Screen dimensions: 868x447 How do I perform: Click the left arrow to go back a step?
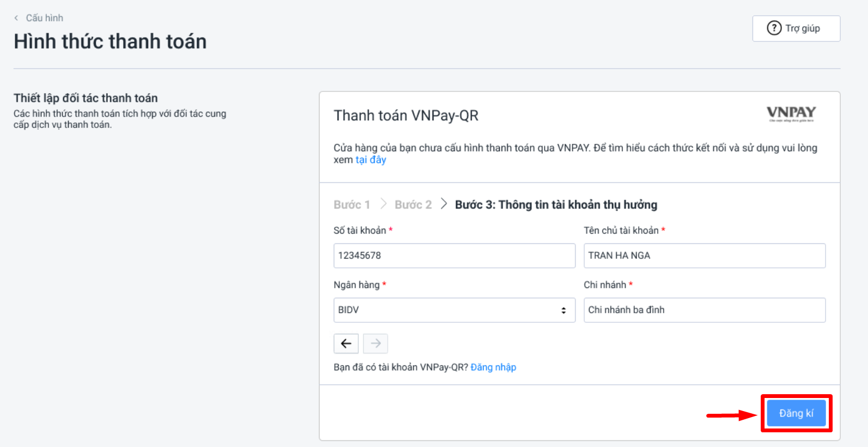(x=346, y=343)
